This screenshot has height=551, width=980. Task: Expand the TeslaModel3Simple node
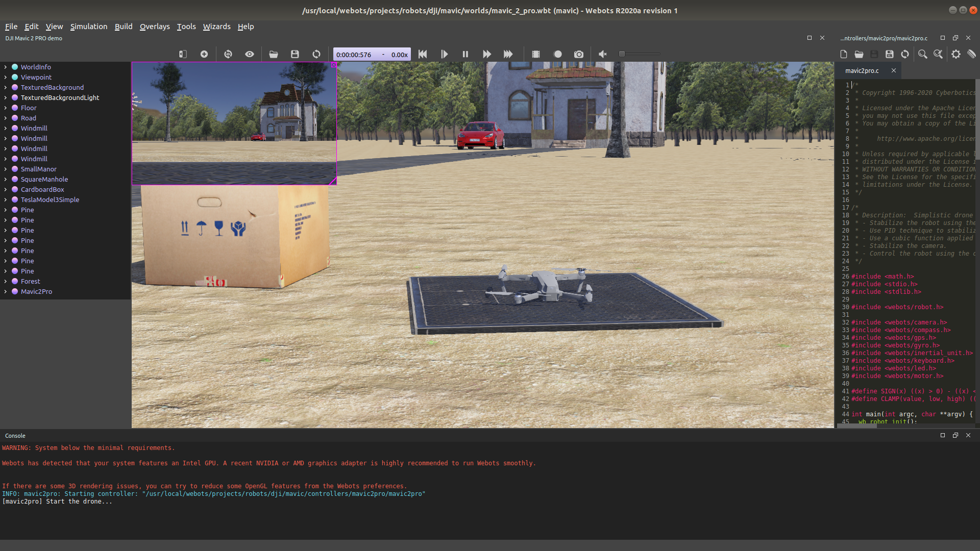click(x=6, y=199)
